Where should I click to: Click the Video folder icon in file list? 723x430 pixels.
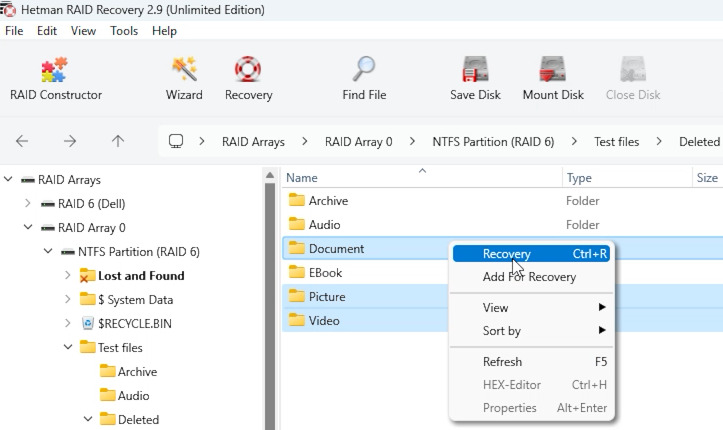tap(296, 320)
